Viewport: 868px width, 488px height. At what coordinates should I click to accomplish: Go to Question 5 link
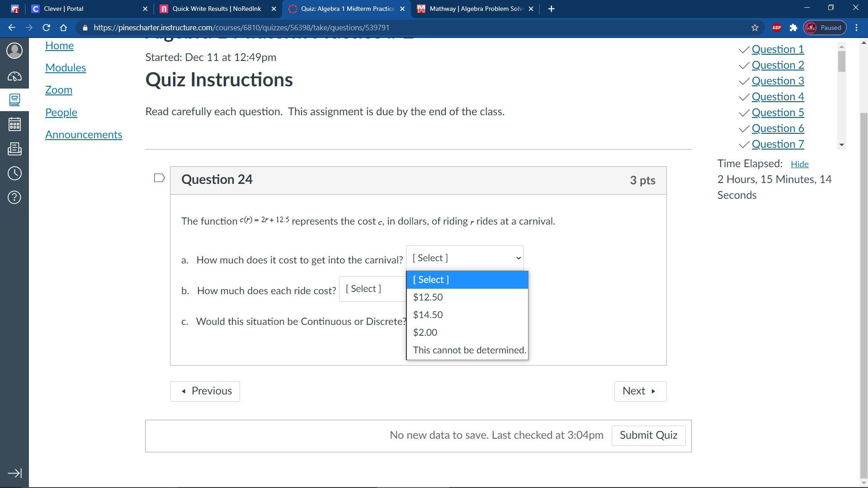click(x=777, y=113)
